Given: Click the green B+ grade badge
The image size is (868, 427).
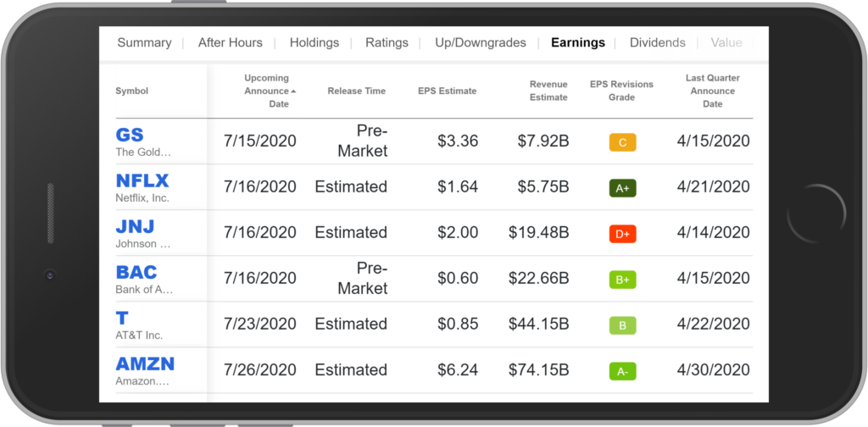Looking at the screenshot, I should pyautogui.click(x=623, y=280).
